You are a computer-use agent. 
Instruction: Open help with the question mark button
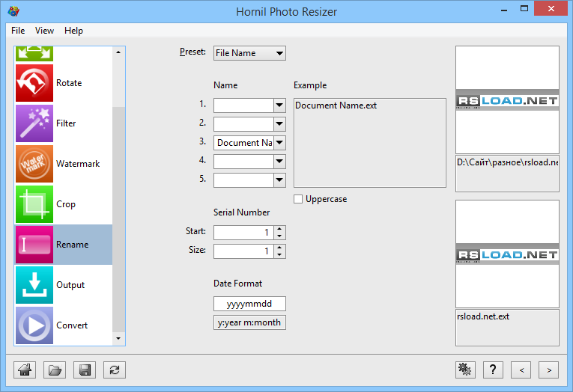[x=493, y=370]
